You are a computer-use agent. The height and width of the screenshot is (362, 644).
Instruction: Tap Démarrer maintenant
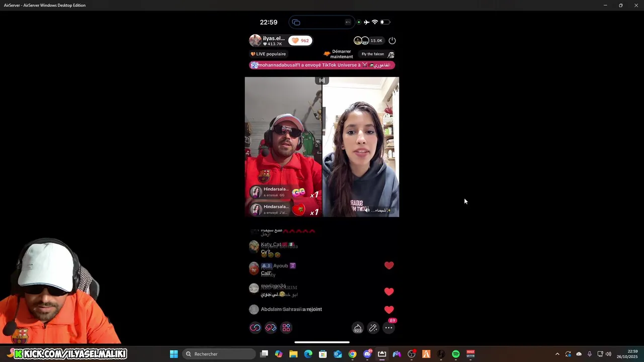[x=338, y=54]
